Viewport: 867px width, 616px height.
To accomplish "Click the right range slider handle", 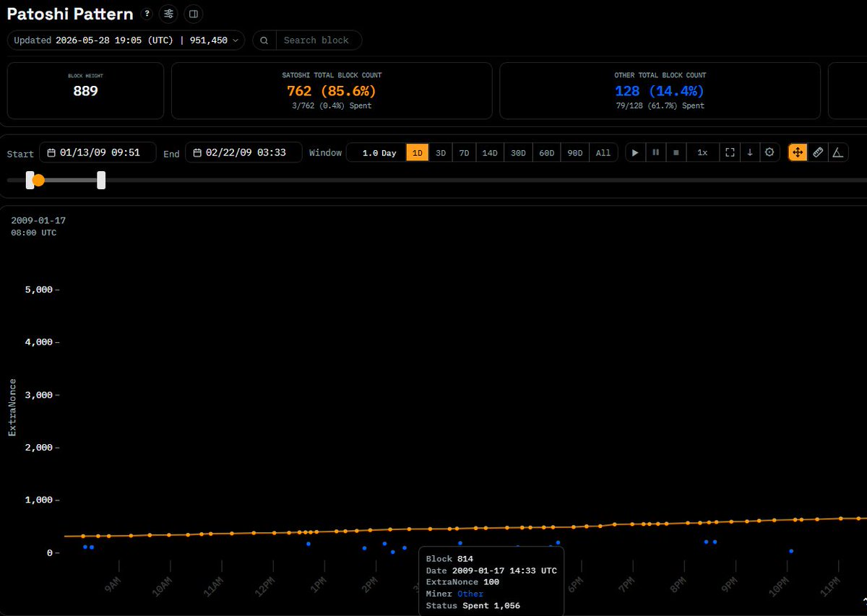I will pyautogui.click(x=101, y=181).
